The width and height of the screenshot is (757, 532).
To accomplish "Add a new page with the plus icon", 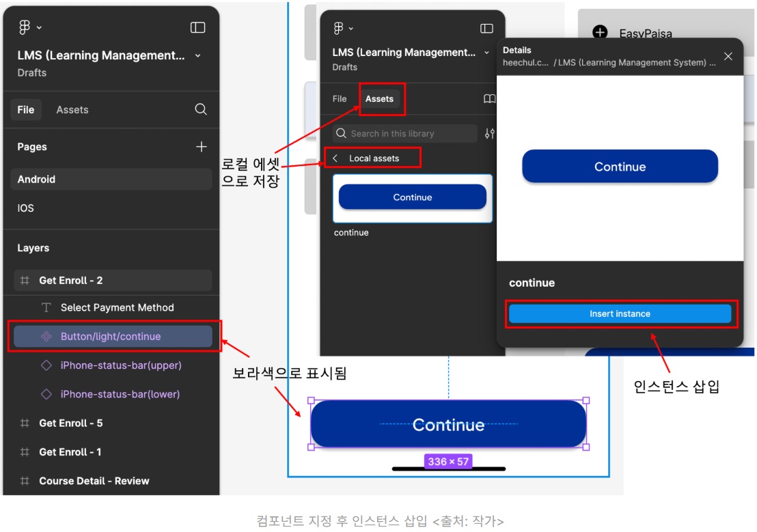I will [202, 147].
